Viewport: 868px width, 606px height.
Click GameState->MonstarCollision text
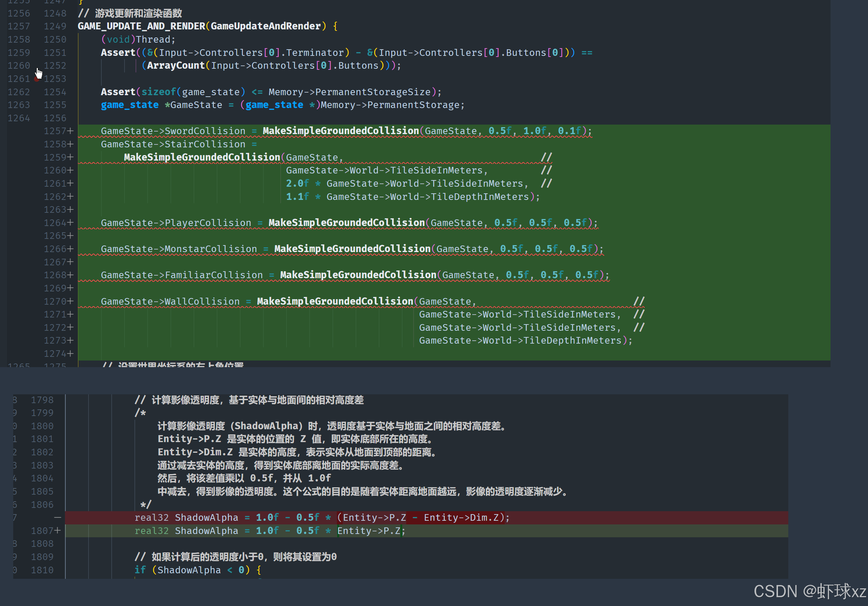coord(179,249)
